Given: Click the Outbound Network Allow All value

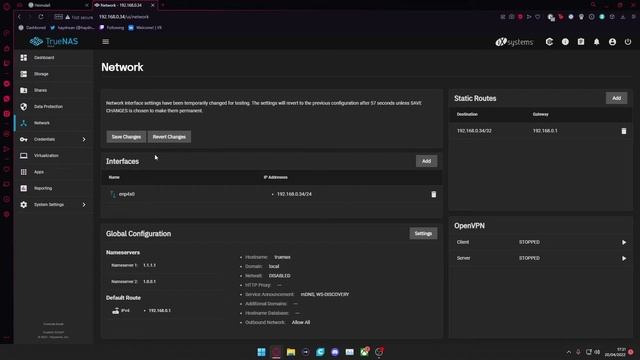Looking at the screenshot, I should [301, 322].
